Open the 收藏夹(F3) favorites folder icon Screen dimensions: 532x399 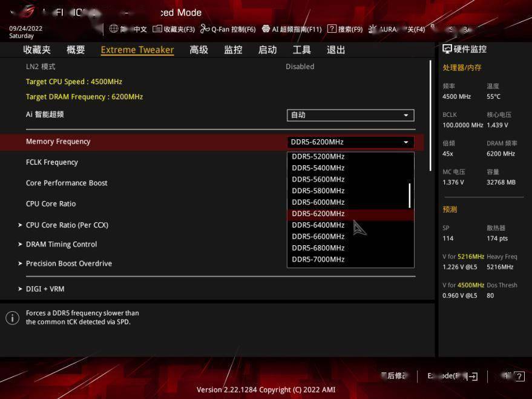pos(157,28)
